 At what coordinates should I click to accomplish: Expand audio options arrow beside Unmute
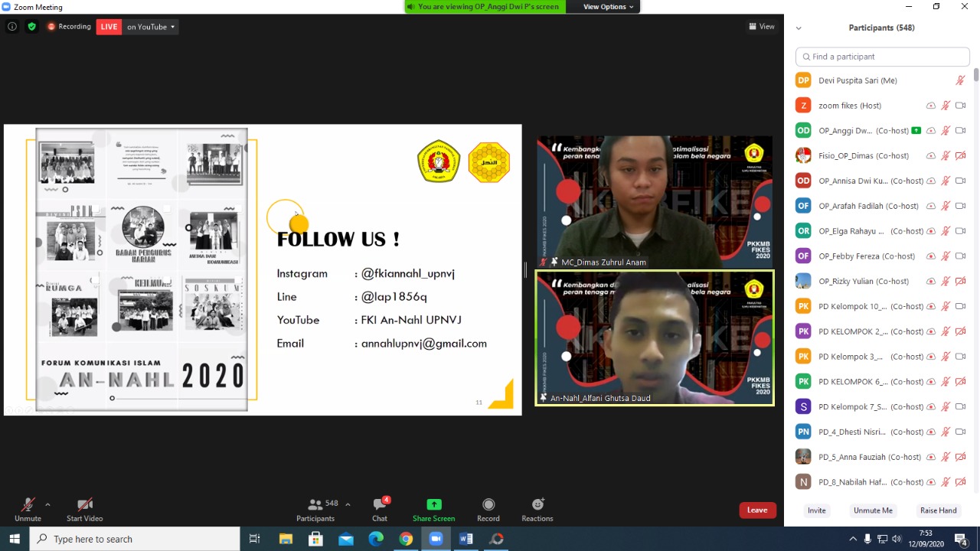point(47,504)
